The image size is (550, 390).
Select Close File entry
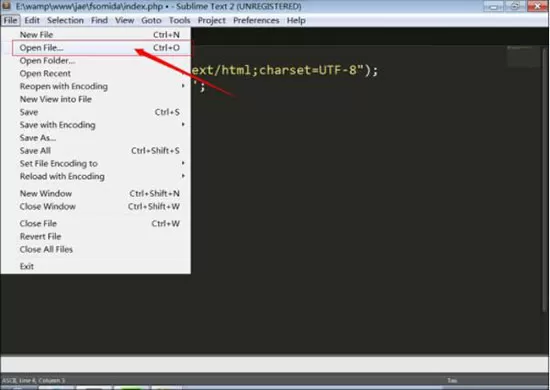(96, 224)
